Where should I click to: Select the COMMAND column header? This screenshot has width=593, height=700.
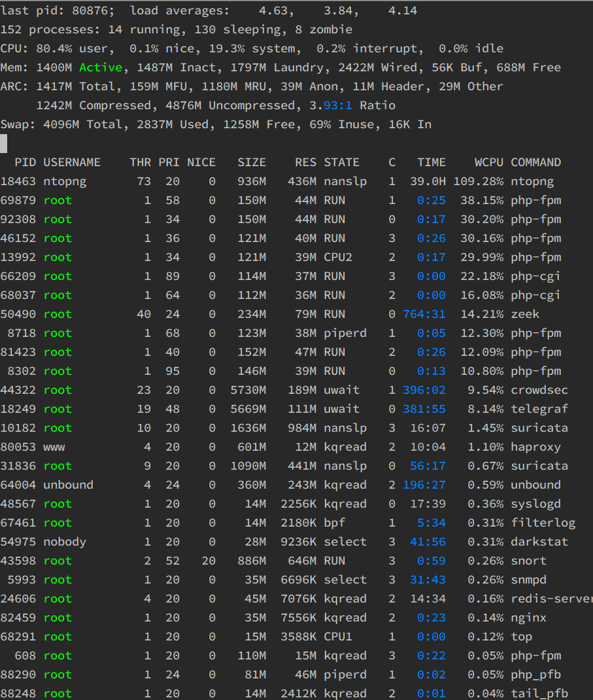click(535, 162)
